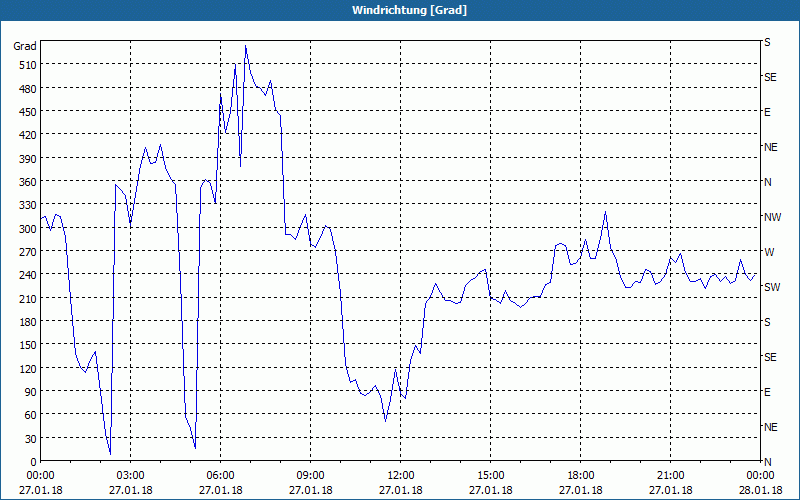The height and width of the screenshot is (500, 800).
Task: Click the 21:00 time label
Action: (x=670, y=476)
